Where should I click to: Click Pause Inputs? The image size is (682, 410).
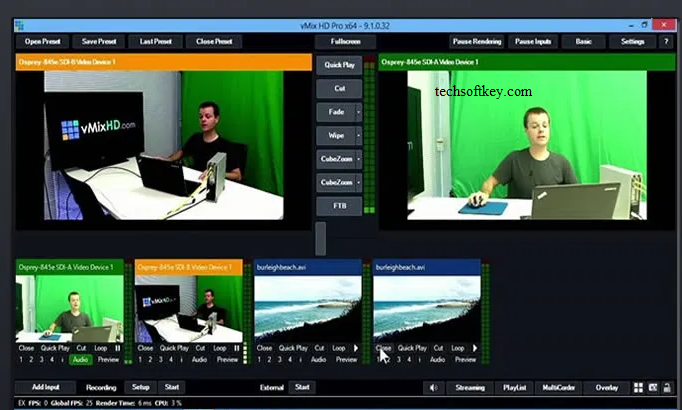coord(533,42)
